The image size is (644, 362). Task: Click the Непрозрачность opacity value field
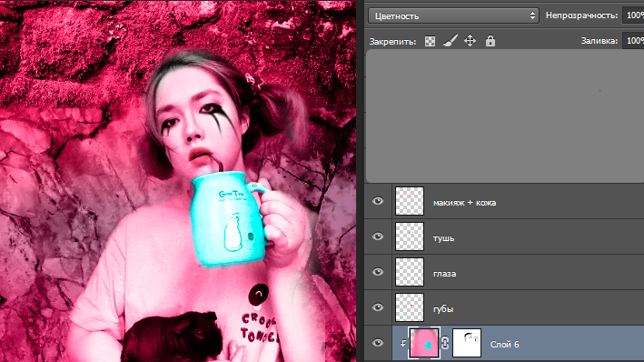click(x=633, y=15)
